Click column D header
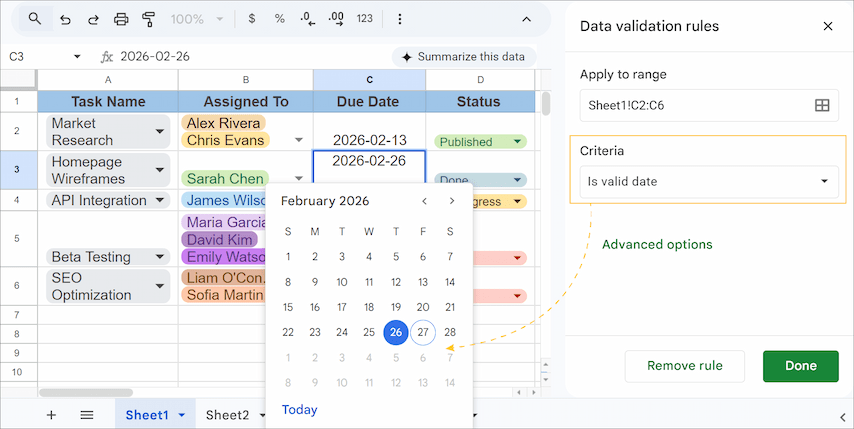The image size is (854, 429). (480, 79)
